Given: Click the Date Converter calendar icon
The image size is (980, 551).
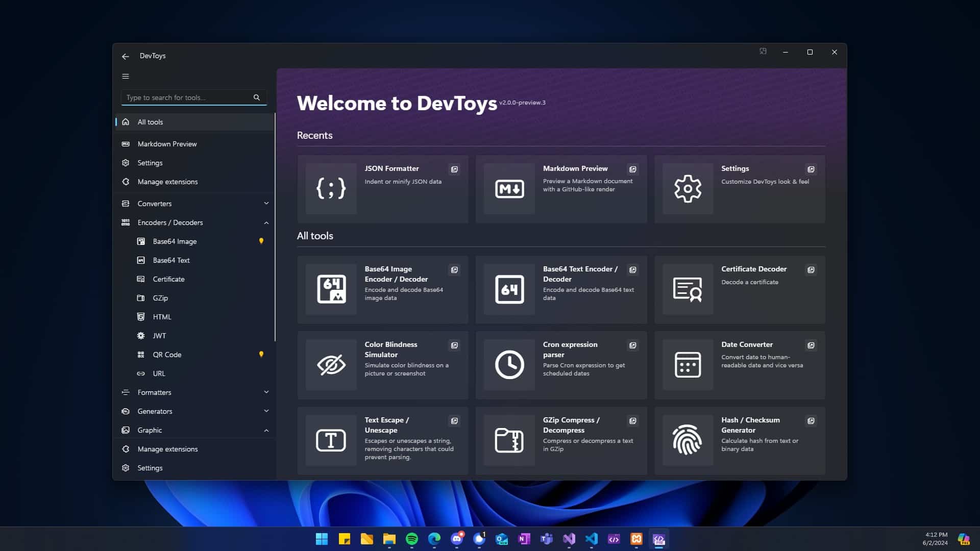Looking at the screenshot, I should pyautogui.click(x=688, y=364).
